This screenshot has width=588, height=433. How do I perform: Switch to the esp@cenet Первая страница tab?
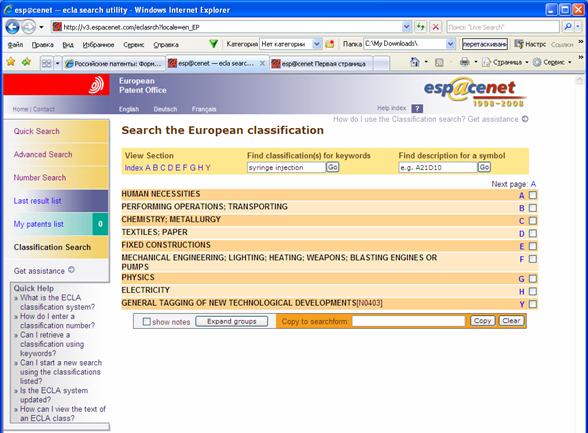pyautogui.click(x=321, y=63)
